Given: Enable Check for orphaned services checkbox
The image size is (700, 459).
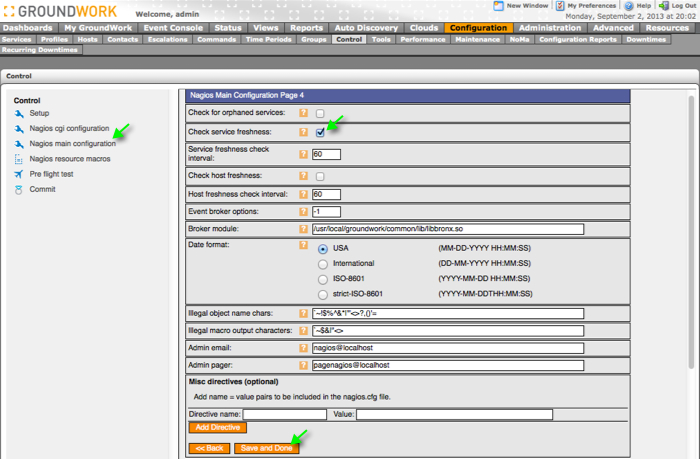Looking at the screenshot, I should 320,113.
